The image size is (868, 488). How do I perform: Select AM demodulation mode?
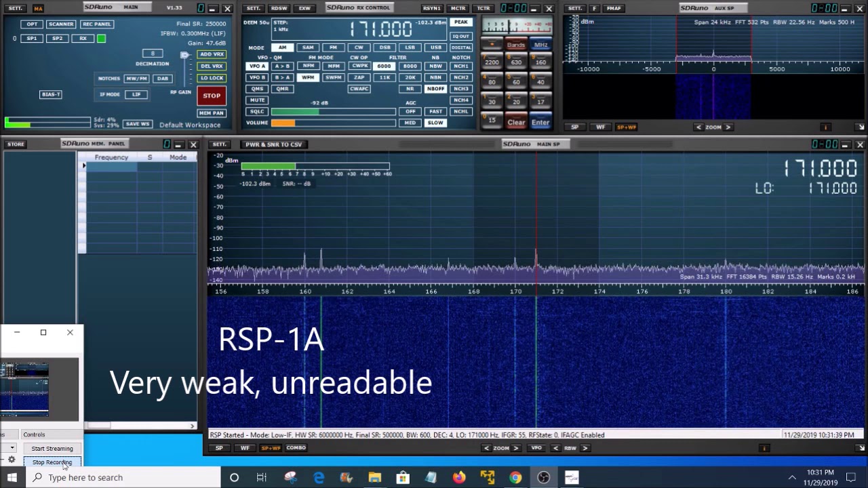coord(281,47)
